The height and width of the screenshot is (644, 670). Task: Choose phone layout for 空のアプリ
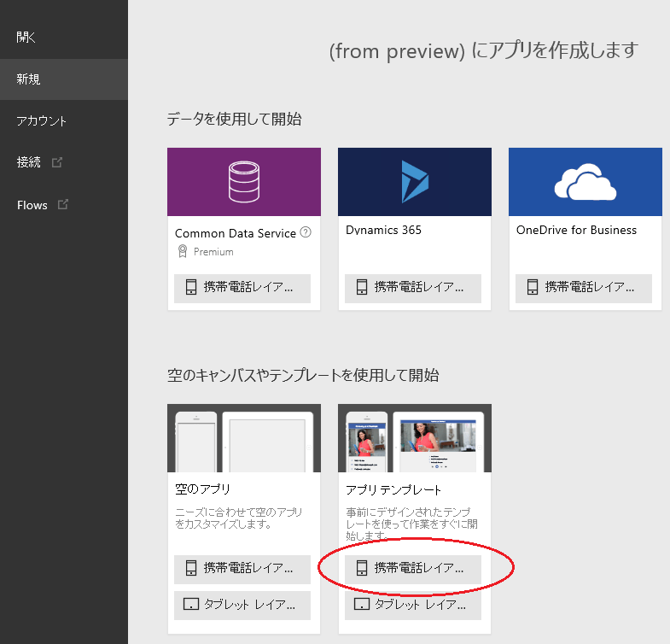click(242, 569)
